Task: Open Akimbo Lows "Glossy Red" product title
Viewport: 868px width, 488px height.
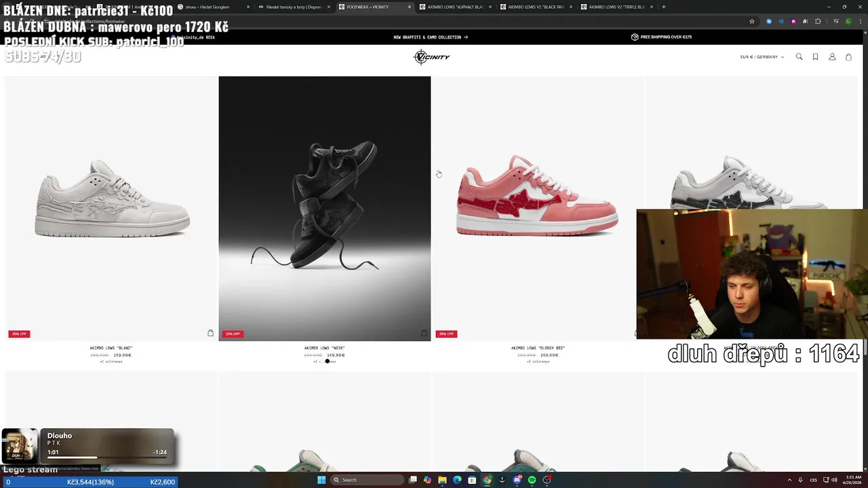Action: tap(538, 348)
